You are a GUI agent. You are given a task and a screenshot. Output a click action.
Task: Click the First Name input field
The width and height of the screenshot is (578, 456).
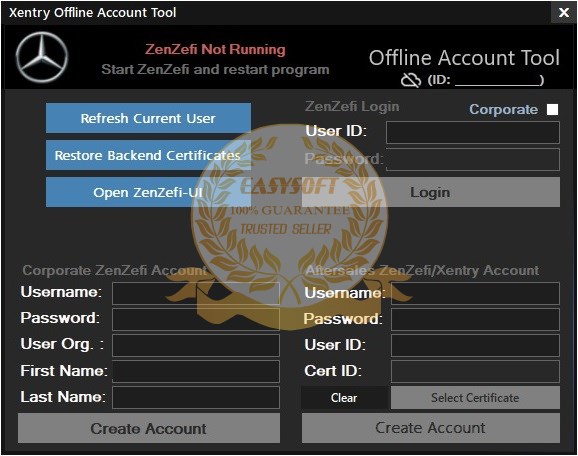coord(196,371)
